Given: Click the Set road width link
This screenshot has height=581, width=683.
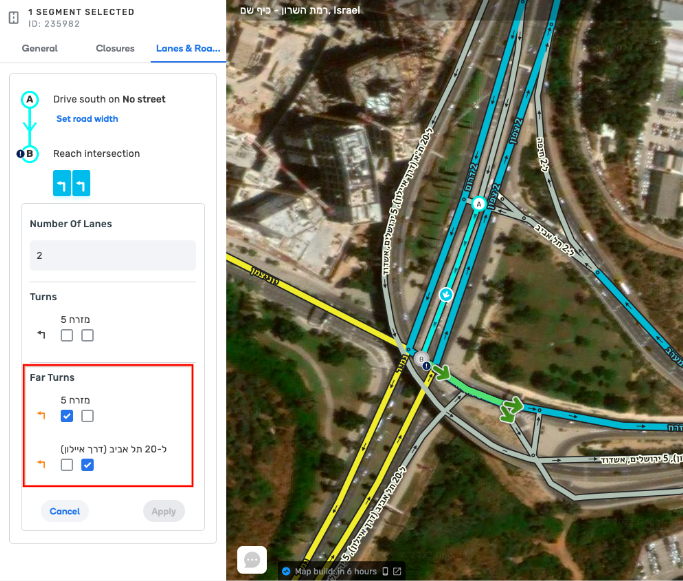Looking at the screenshot, I should pyautogui.click(x=87, y=119).
